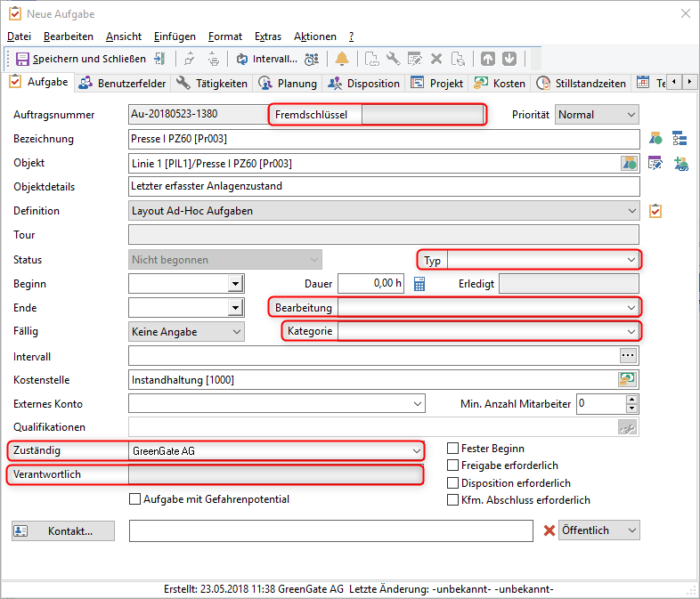The height and width of the screenshot is (599, 700).
Task: Open the Fällig dropdown showing Keine Angabe
Action: pos(187,331)
